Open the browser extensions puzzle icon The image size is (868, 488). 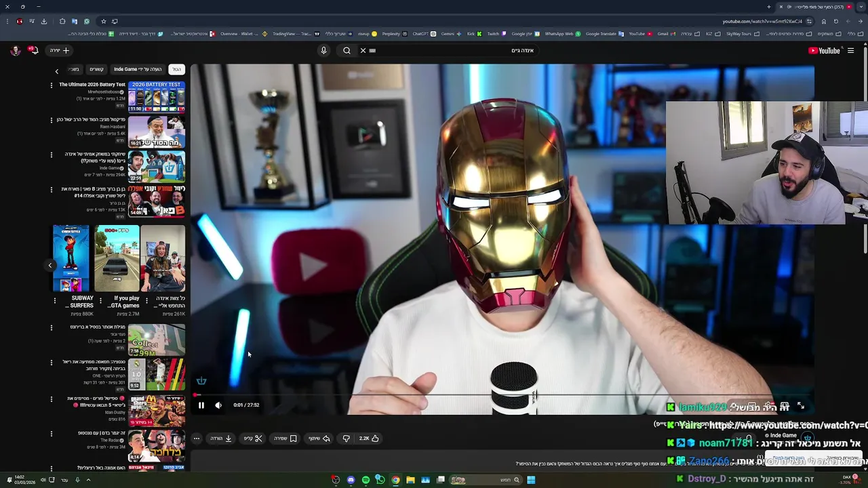pyautogui.click(x=62, y=21)
